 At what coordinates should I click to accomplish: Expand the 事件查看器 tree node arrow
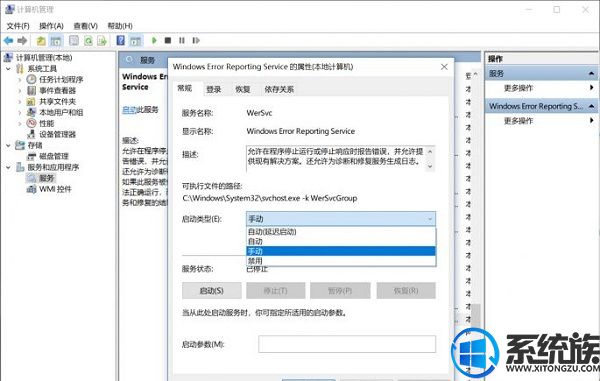tap(20, 91)
